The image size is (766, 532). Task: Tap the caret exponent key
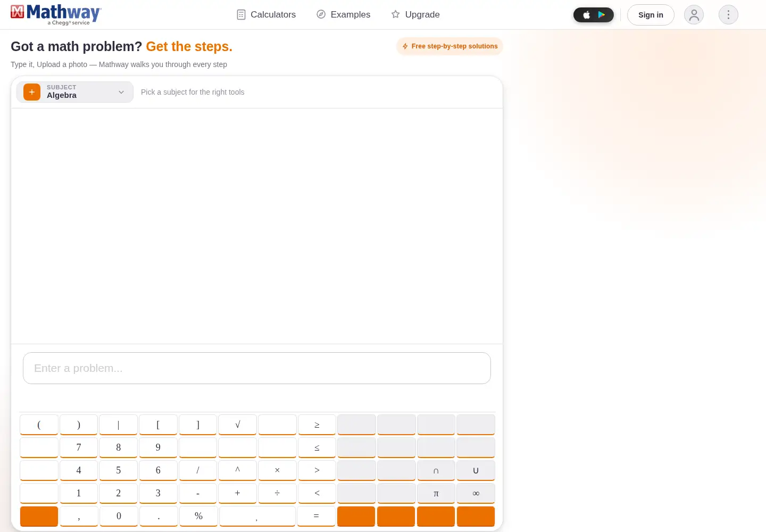[237, 470]
